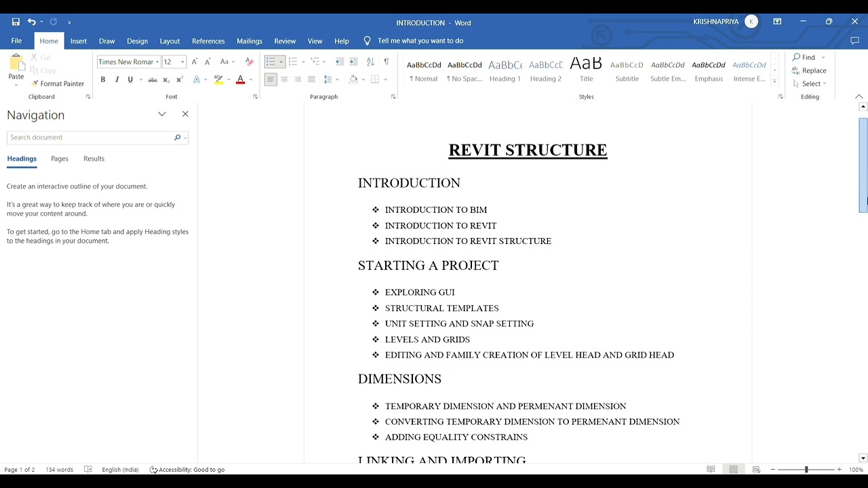Collapse the ribbon
Viewport: 868px width, 488px height.
pos(859,97)
